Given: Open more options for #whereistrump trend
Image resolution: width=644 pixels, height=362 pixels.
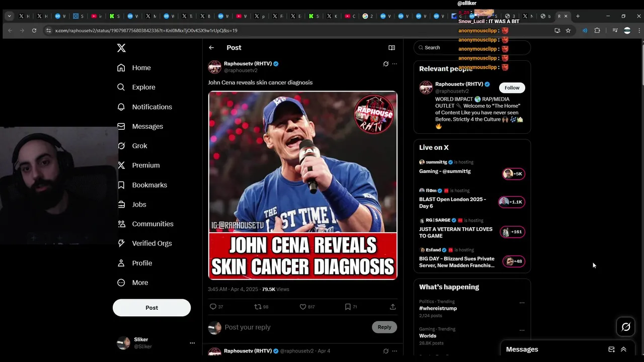Looking at the screenshot, I should click(x=522, y=303).
